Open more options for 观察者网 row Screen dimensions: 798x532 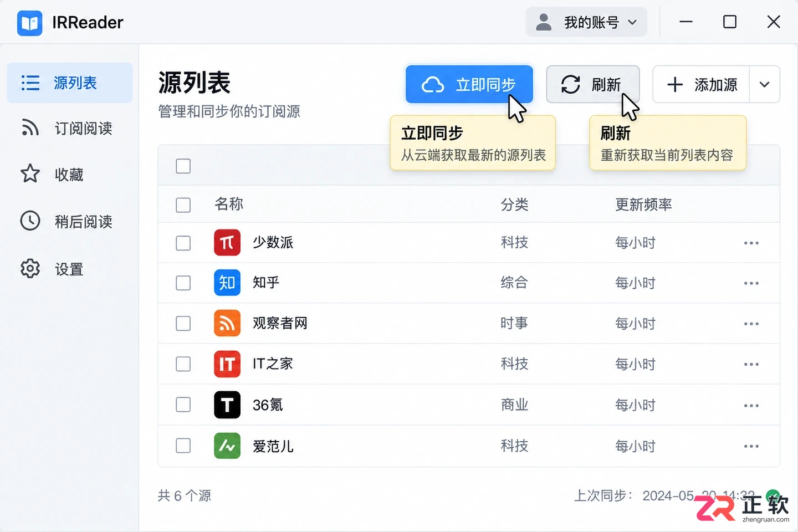751,324
